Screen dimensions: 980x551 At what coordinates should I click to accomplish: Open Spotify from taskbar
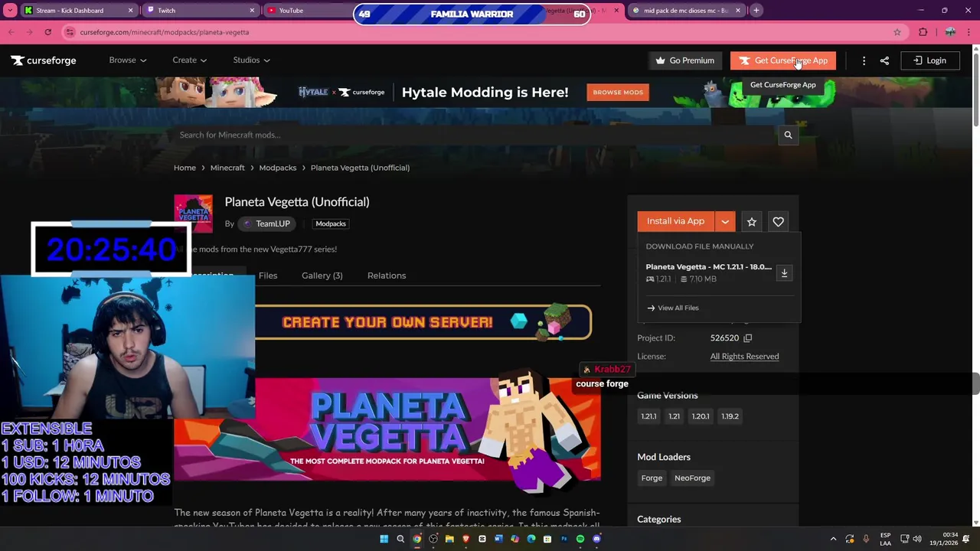click(x=580, y=539)
